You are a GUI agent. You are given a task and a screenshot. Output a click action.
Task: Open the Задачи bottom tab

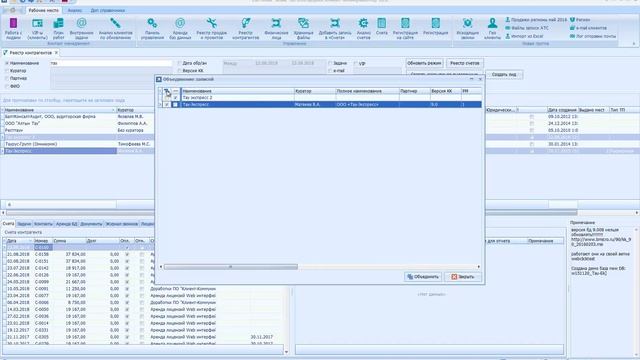[x=24, y=224]
